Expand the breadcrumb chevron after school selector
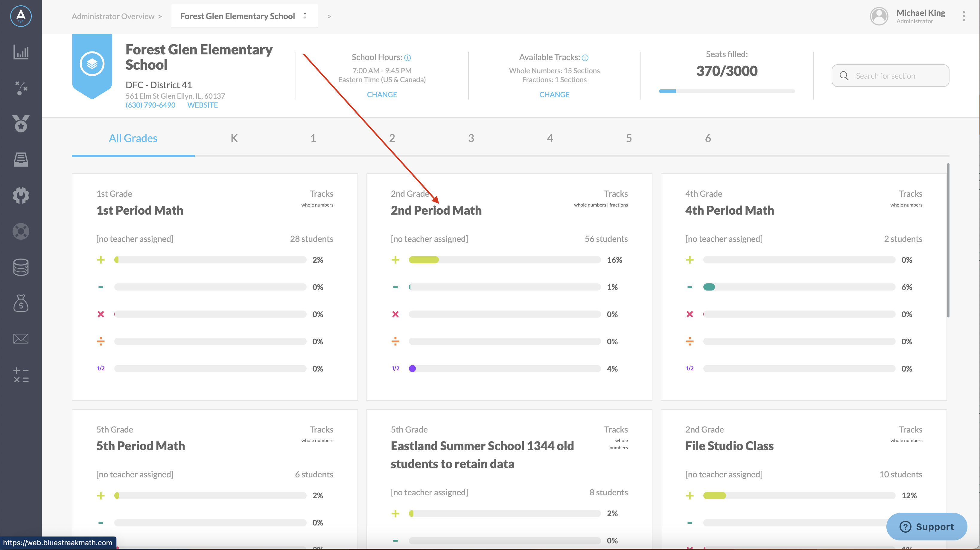980x550 pixels. tap(329, 16)
